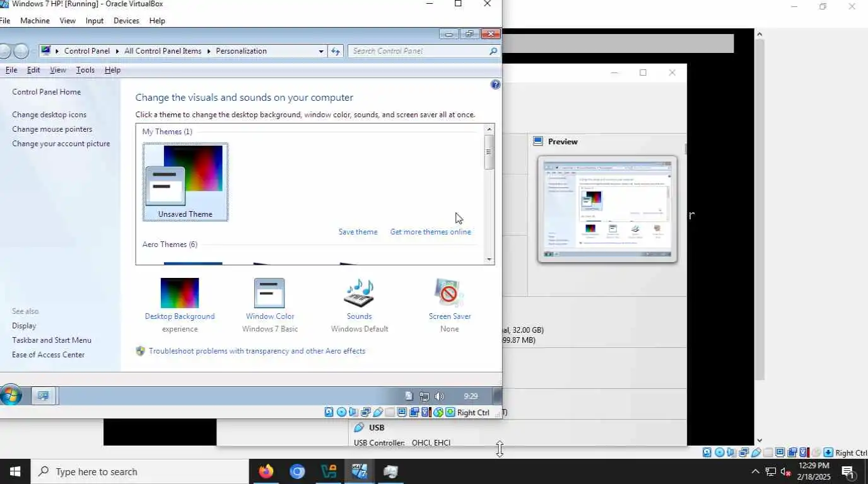The image size is (868, 484).
Task: Open Change your account picture link
Action: [x=61, y=144]
